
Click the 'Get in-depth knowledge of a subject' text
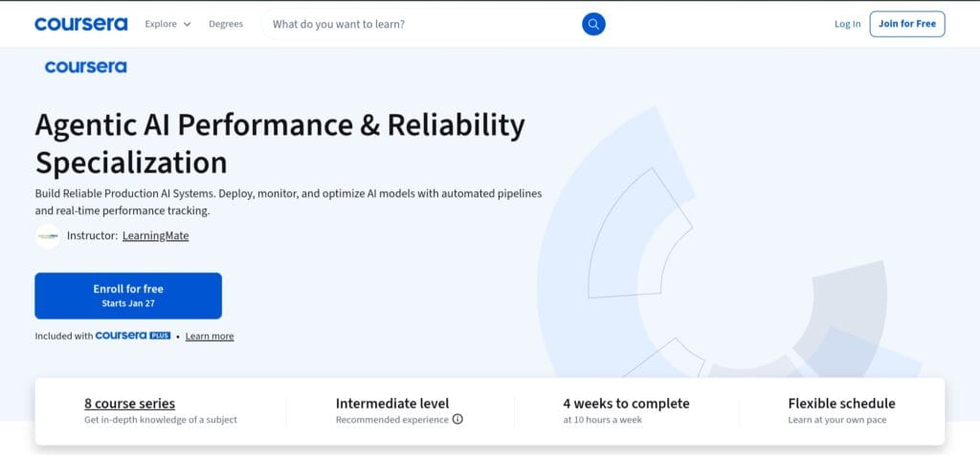click(161, 420)
